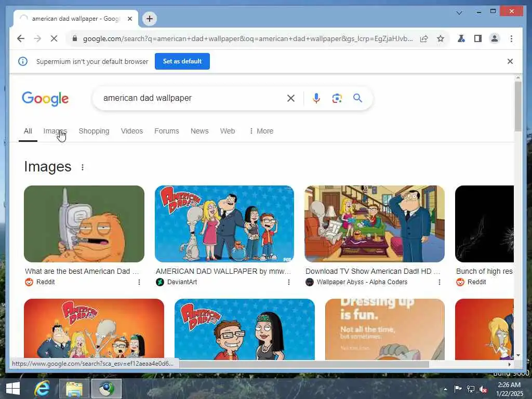Switch to the Images tab
Screen dimensions: 532x399
click(55, 131)
